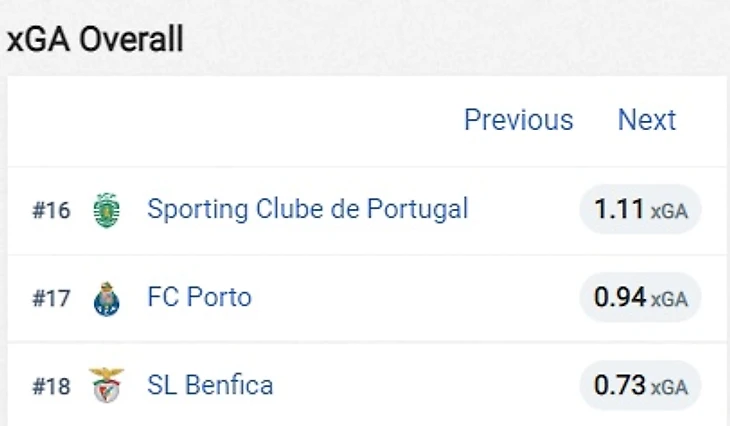This screenshot has height=426, width=730.
Task: Select the 0.73 xGA value badge
Action: [x=640, y=385]
